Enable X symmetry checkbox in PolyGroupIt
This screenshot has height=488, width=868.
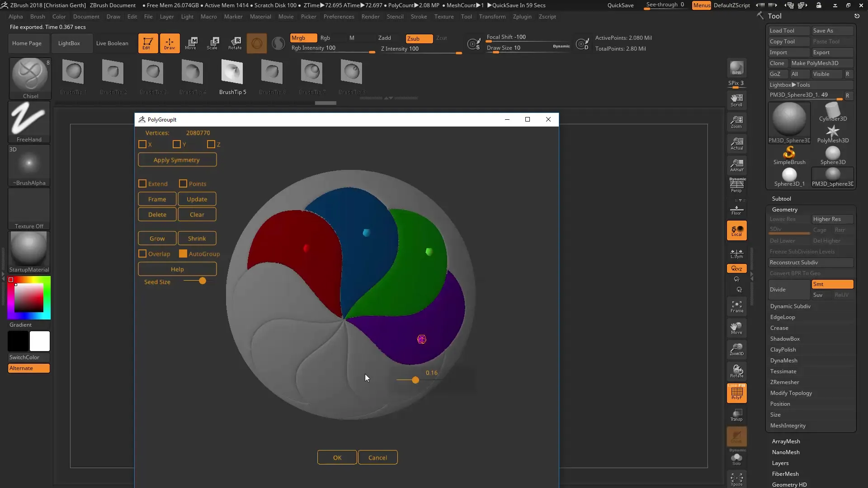click(x=142, y=144)
